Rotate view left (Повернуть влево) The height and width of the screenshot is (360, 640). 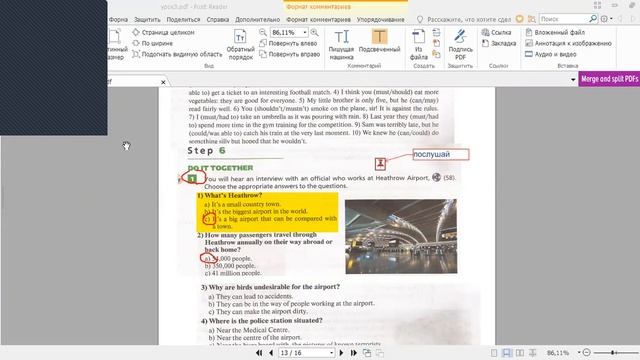click(288, 43)
